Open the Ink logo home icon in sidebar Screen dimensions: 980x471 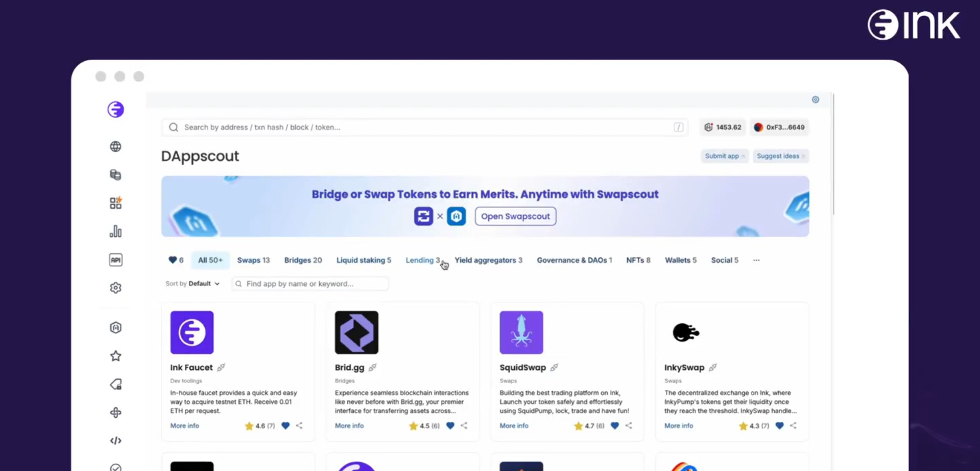coord(115,109)
